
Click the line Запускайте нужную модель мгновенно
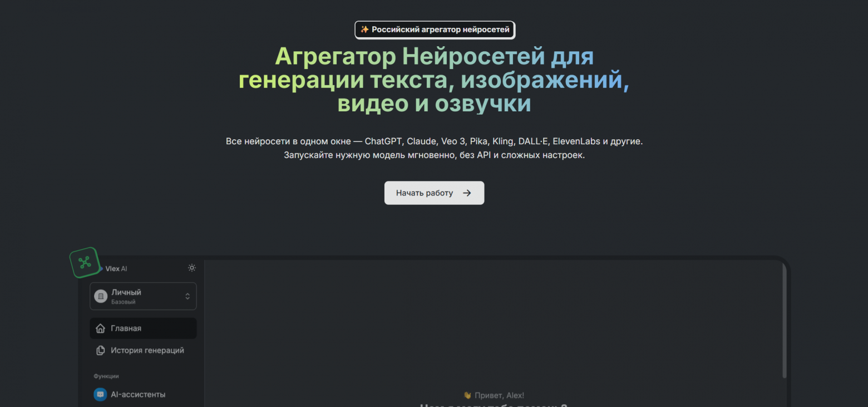[434, 155]
